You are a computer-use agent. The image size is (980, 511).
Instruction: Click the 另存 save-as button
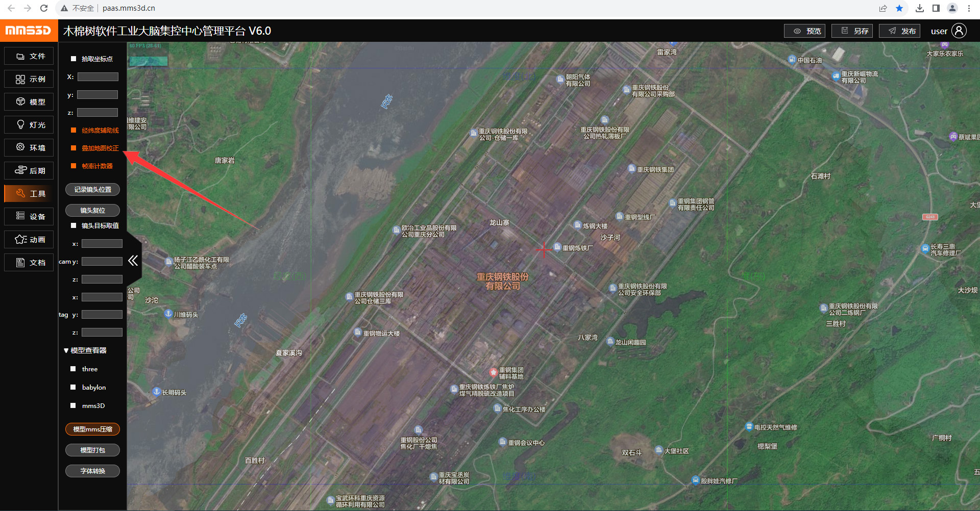click(852, 31)
